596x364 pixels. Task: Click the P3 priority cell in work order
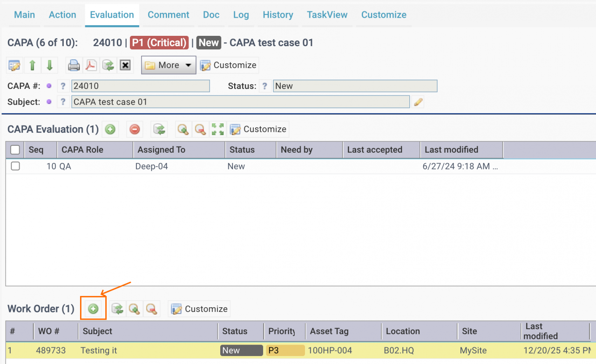[x=285, y=351]
